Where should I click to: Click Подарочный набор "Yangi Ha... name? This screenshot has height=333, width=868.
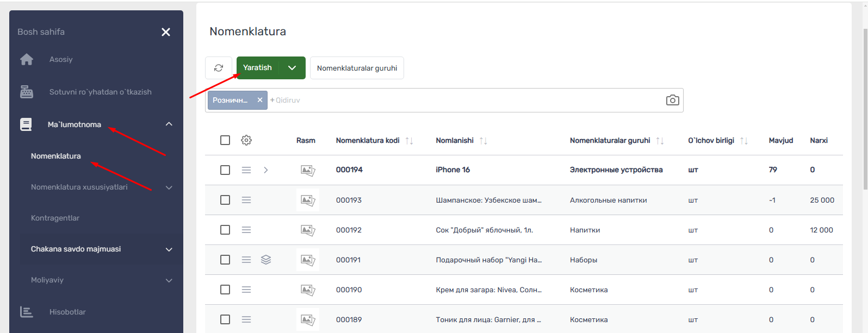click(x=488, y=260)
